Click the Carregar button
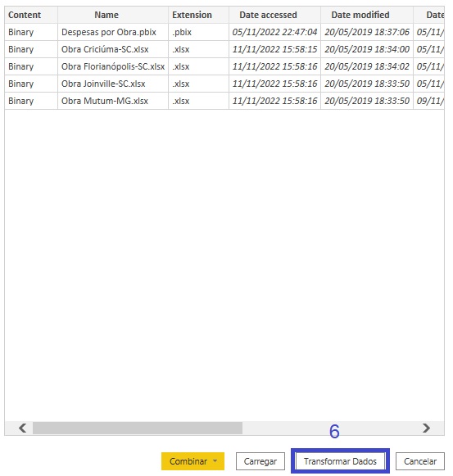 260,461
